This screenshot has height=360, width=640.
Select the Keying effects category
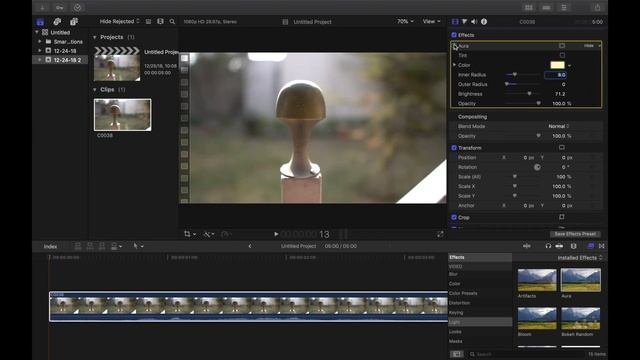click(456, 313)
